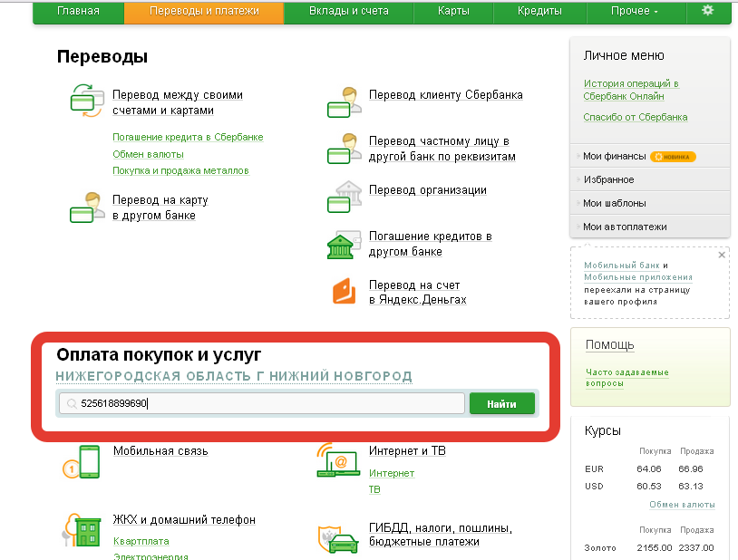Open Перевод между своими счетами и картами
Screen dimensions: 738x560
point(178,102)
